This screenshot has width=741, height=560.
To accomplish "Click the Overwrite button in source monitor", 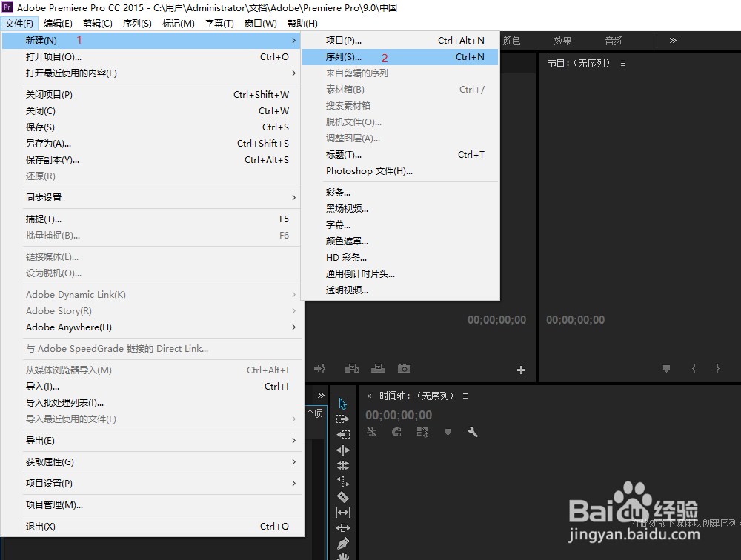I will (x=378, y=369).
